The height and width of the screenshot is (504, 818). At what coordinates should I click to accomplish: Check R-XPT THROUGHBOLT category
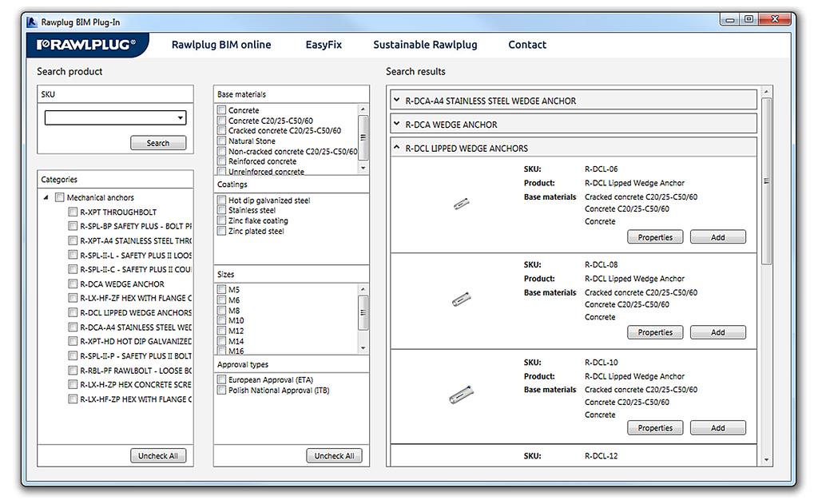pos(73,212)
